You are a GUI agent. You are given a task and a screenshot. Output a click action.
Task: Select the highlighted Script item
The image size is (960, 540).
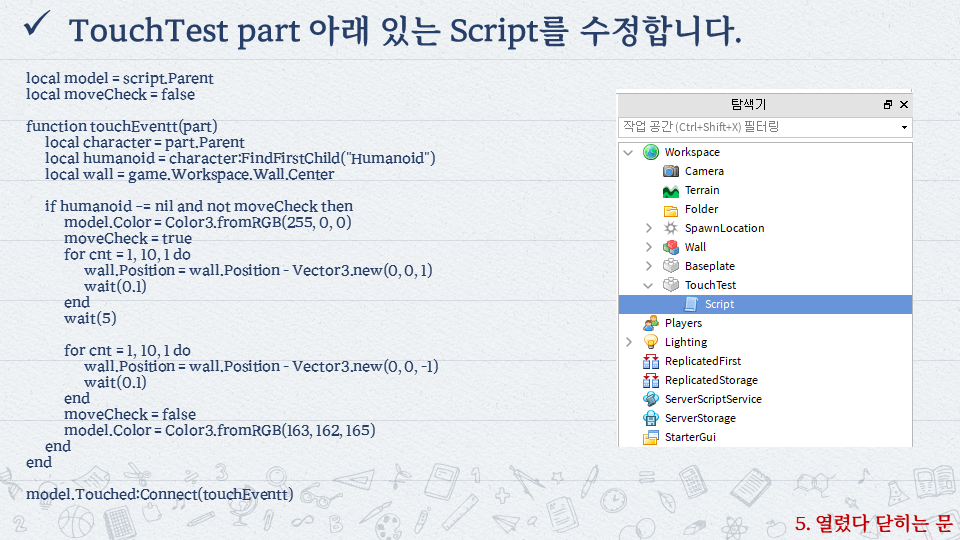coord(765,304)
